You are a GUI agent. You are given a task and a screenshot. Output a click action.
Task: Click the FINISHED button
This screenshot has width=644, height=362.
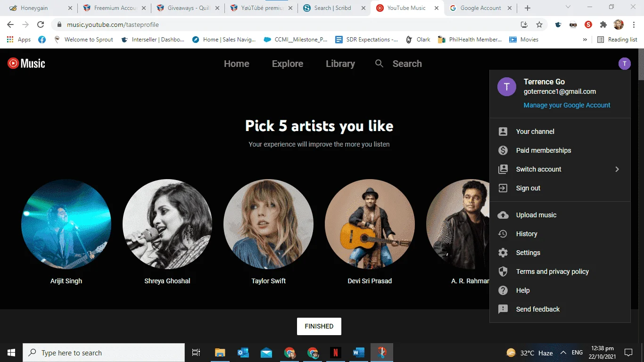click(319, 326)
